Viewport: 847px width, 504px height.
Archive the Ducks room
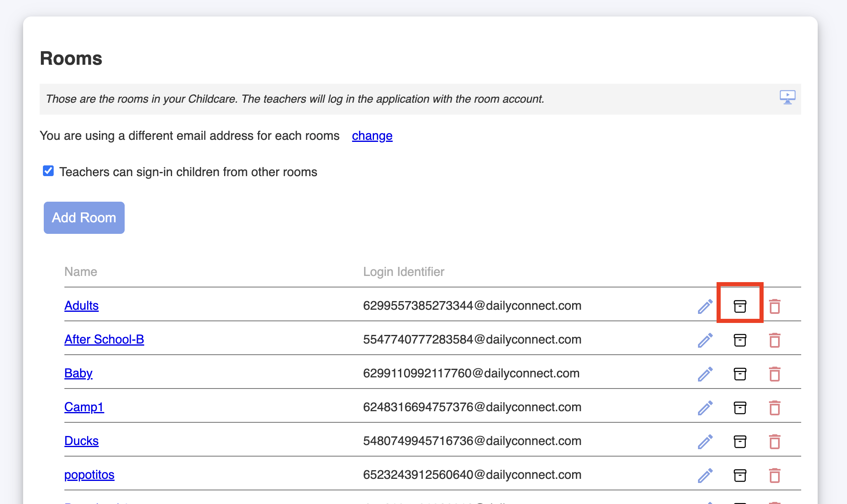740,441
